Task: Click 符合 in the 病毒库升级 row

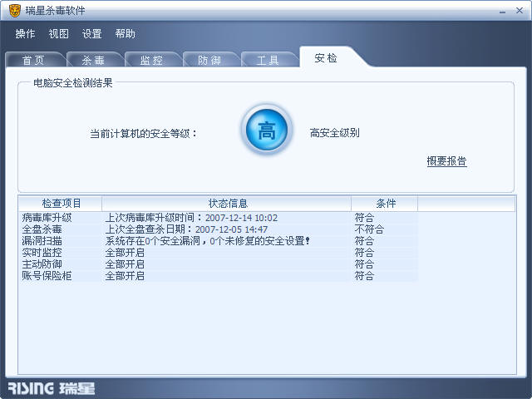Action: [364, 218]
